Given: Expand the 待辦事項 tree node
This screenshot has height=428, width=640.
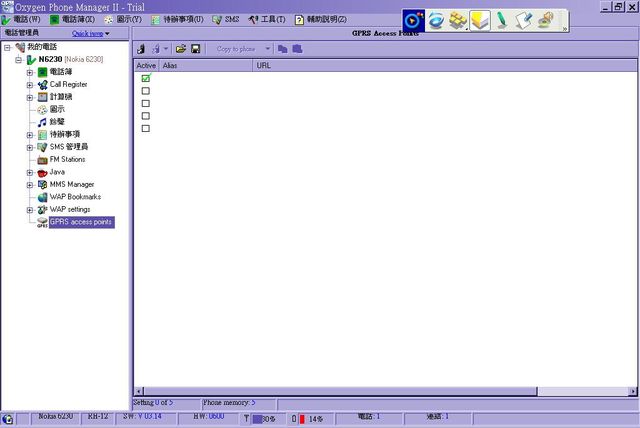Looking at the screenshot, I should [30, 135].
